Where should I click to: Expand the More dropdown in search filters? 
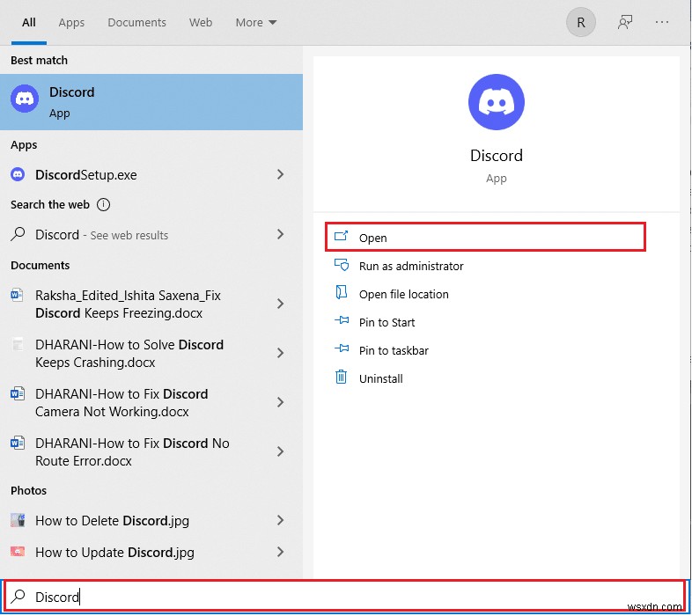pyautogui.click(x=255, y=23)
